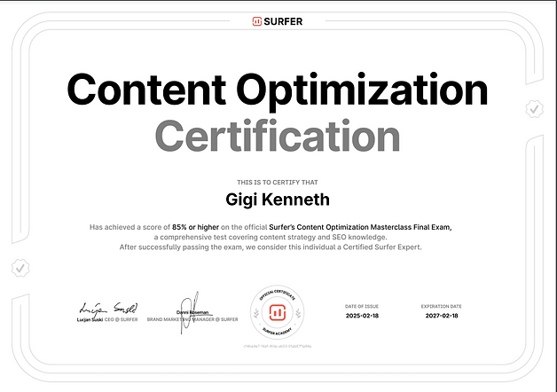Select the gray 'Certification' heading
The image size is (557, 392).
(x=278, y=137)
